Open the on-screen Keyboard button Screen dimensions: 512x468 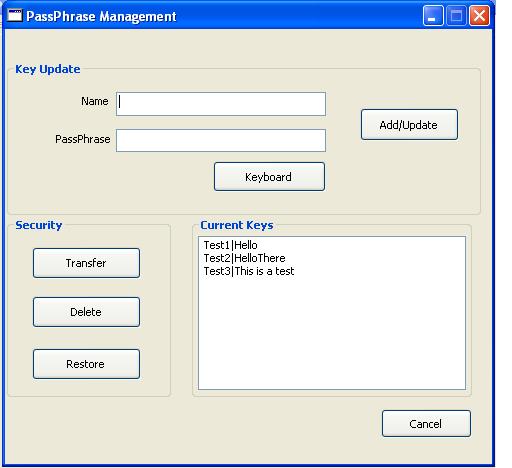click(x=269, y=176)
